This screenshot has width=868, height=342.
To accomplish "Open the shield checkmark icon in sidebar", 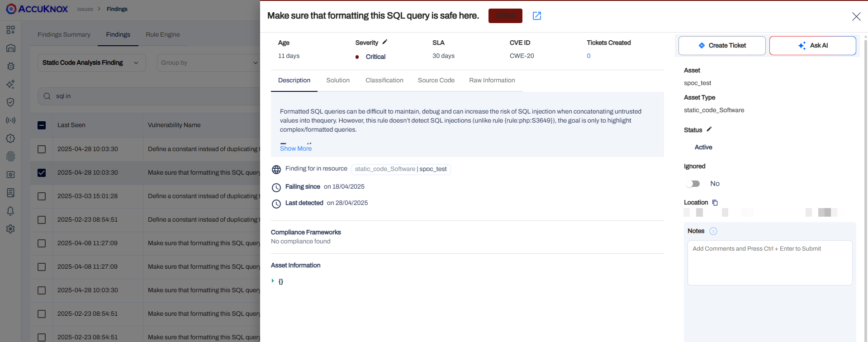I will coord(10,102).
